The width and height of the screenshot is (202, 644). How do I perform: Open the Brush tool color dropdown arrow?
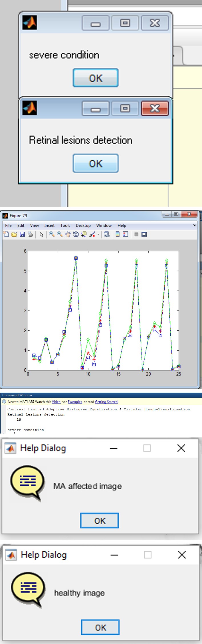click(x=98, y=234)
